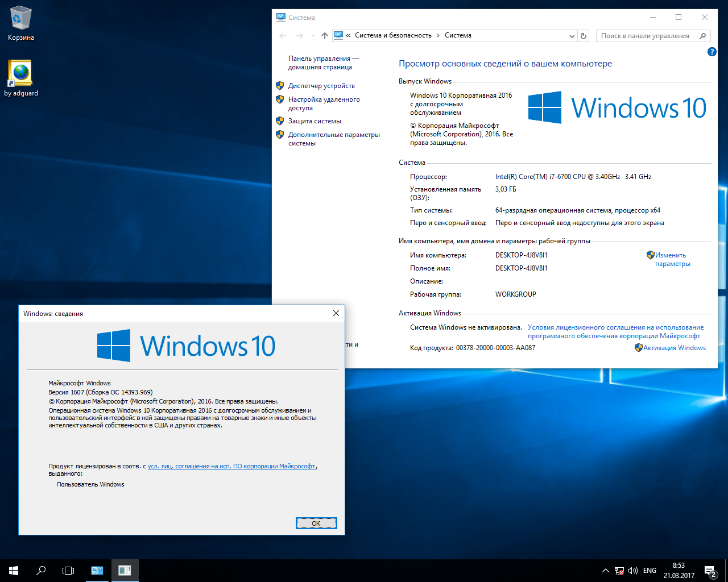Click 'Пользователь Windows' in winver dialog

click(x=90, y=484)
